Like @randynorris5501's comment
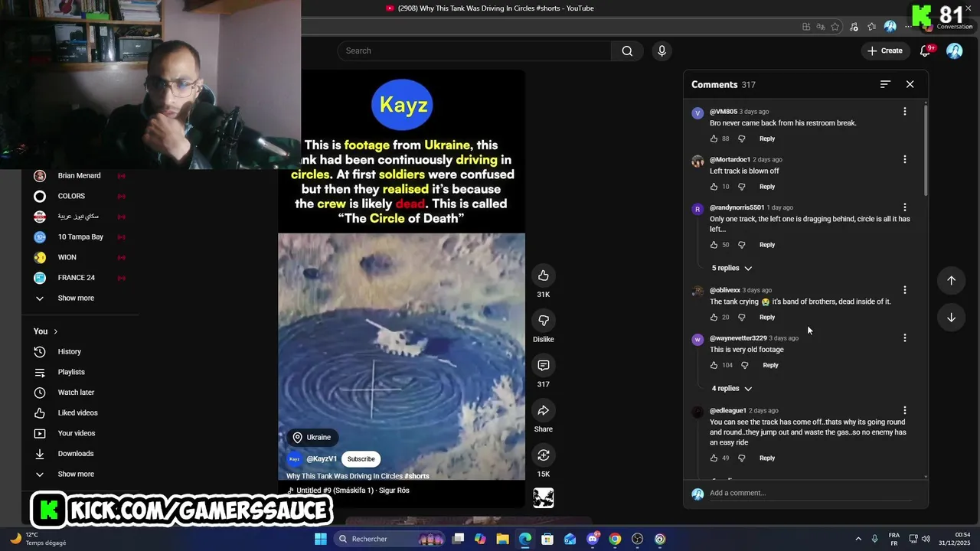 pyautogui.click(x=714, y=245)
